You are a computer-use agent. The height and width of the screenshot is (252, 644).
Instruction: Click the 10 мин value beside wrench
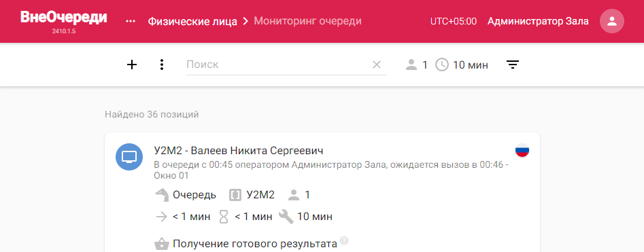pyautogui.click(x=315, y=217)
